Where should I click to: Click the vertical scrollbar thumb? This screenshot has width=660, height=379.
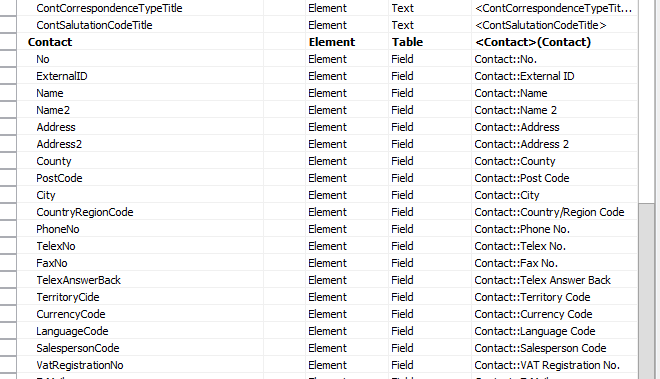(649, 291)
